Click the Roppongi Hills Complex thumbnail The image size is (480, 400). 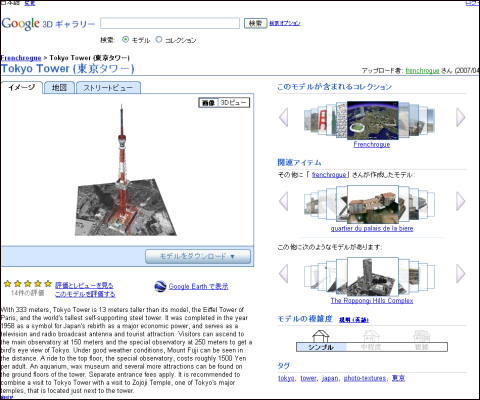click(x=373, y=277)
